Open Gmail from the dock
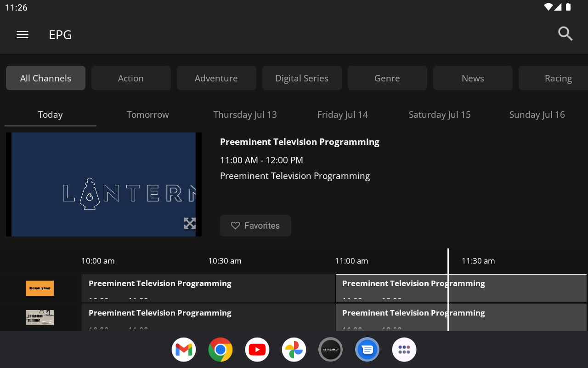 (184, 350)
